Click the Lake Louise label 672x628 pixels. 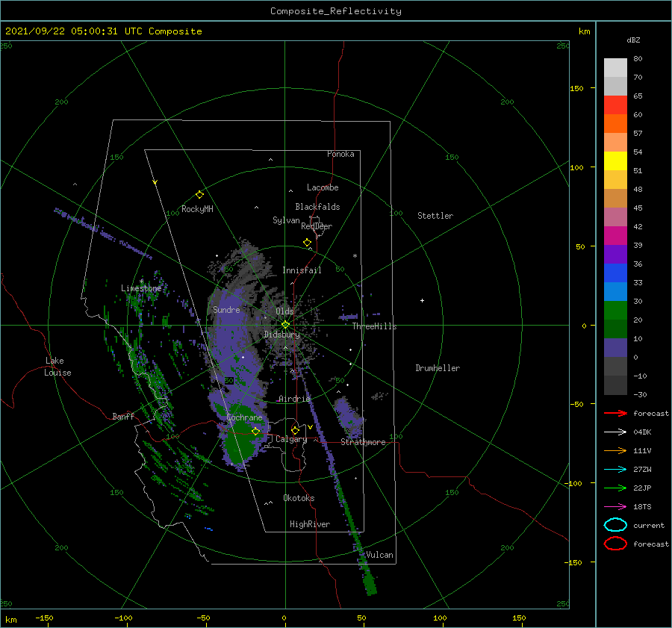[57, 367]
